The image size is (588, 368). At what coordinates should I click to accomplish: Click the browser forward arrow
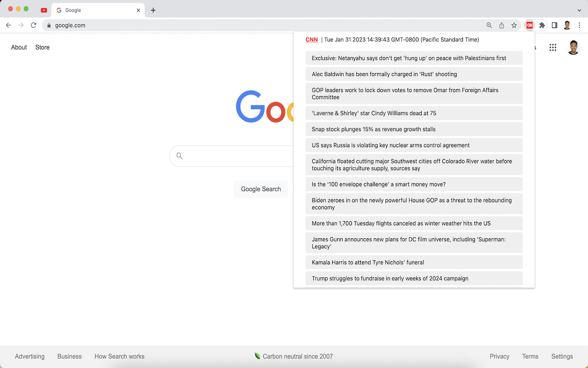click(21, 25)
